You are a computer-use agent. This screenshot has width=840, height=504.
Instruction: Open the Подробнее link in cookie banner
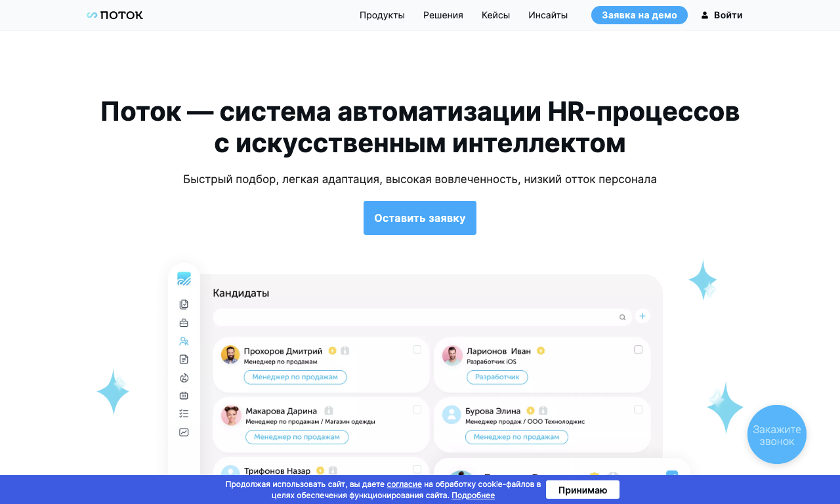[473, 495]
